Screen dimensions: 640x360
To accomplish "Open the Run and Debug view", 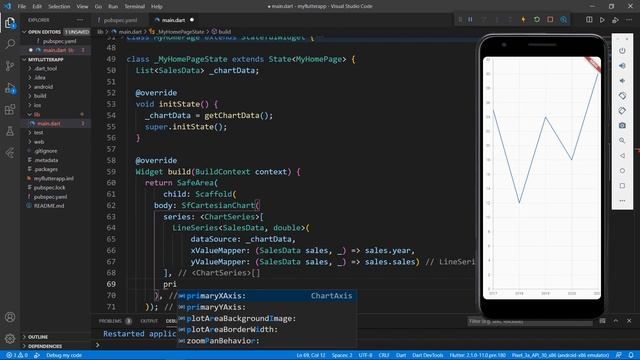I will pyautogui.click(x=10, y=88).
